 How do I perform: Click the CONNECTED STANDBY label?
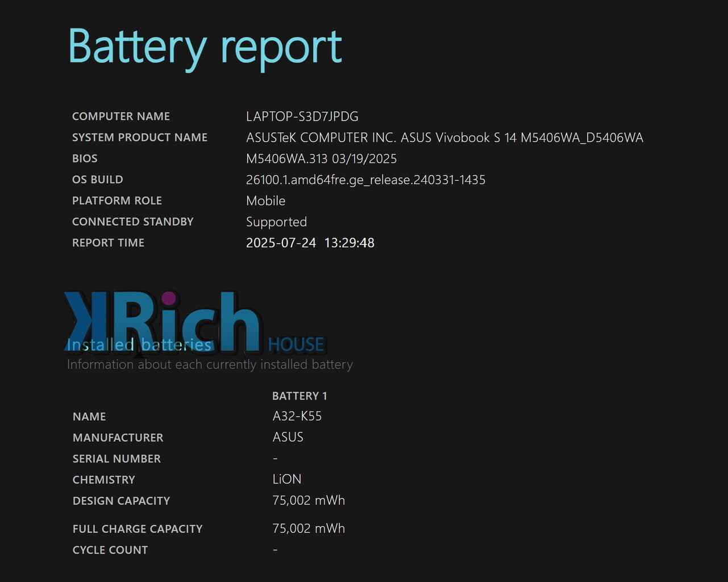click(x=133, y=222)
